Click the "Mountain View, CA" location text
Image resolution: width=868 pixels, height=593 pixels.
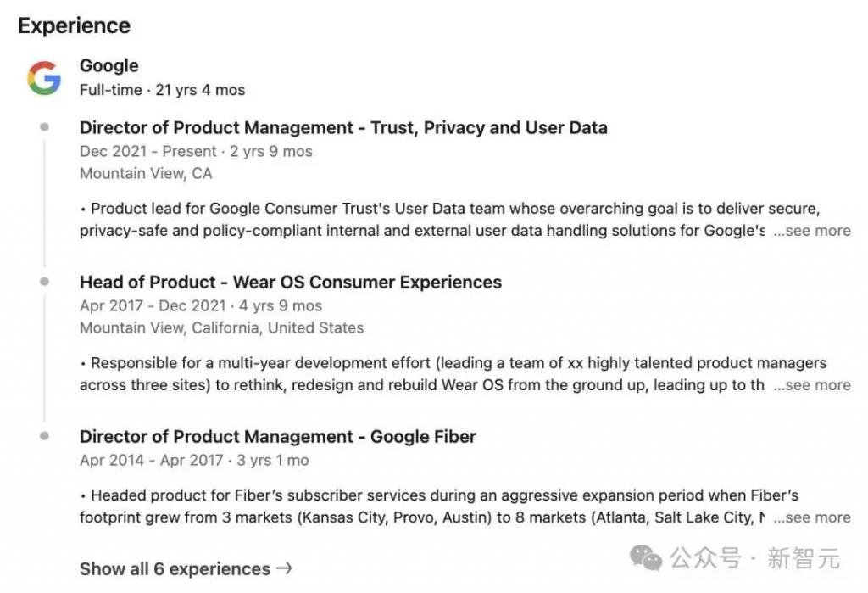(x=146, y=174)
